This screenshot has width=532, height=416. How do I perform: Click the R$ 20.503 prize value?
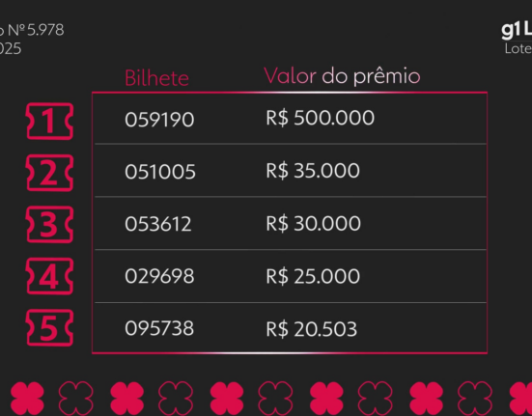coord(312,329)
